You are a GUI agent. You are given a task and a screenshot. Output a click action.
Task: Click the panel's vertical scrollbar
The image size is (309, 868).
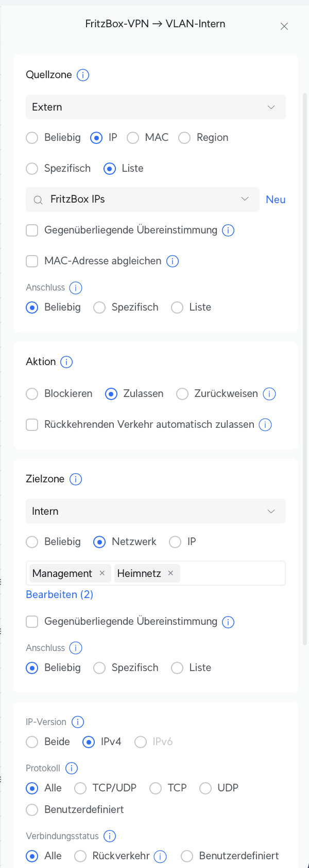(x=305, y=368)
